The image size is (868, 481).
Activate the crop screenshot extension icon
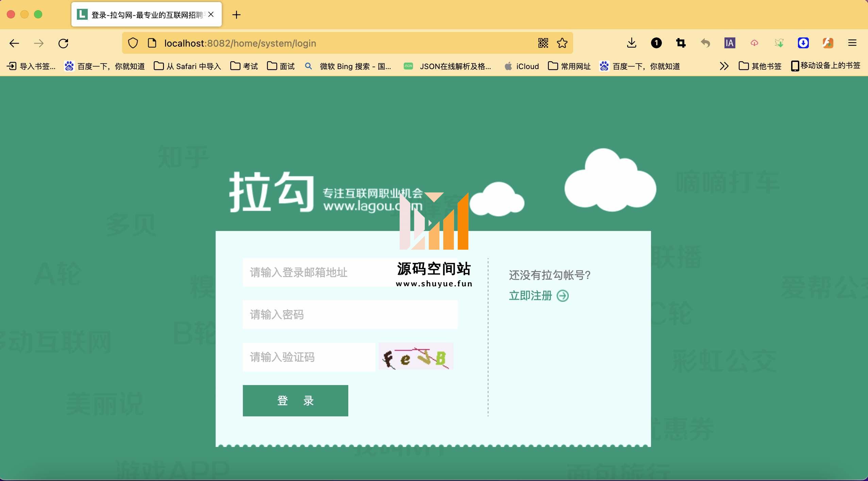point(681,43)
